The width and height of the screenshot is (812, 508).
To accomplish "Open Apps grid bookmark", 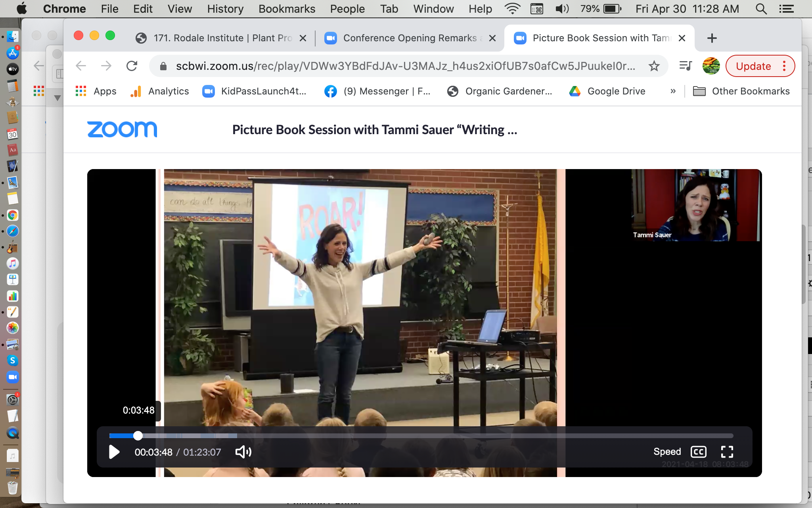I will [x=96, y=91].
